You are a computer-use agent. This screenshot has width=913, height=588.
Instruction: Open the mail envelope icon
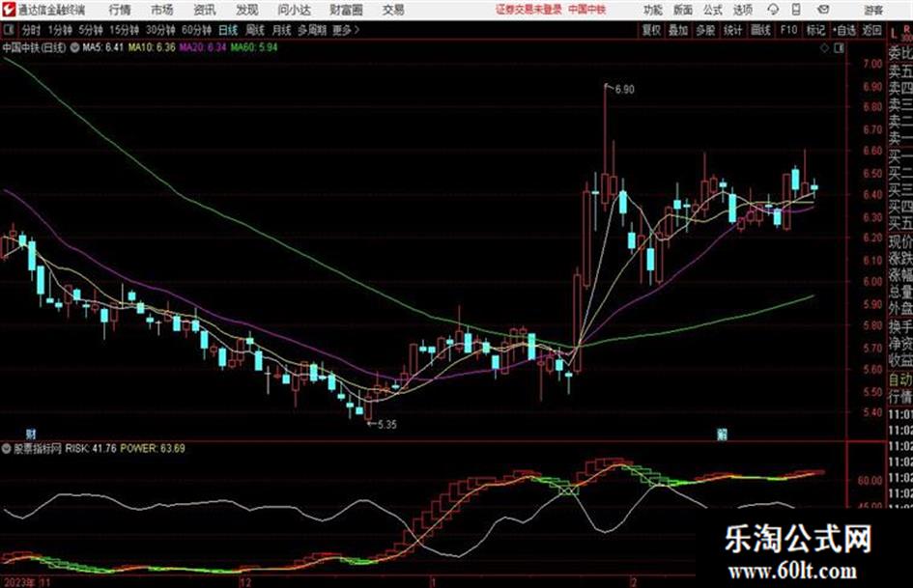(823, 10)
